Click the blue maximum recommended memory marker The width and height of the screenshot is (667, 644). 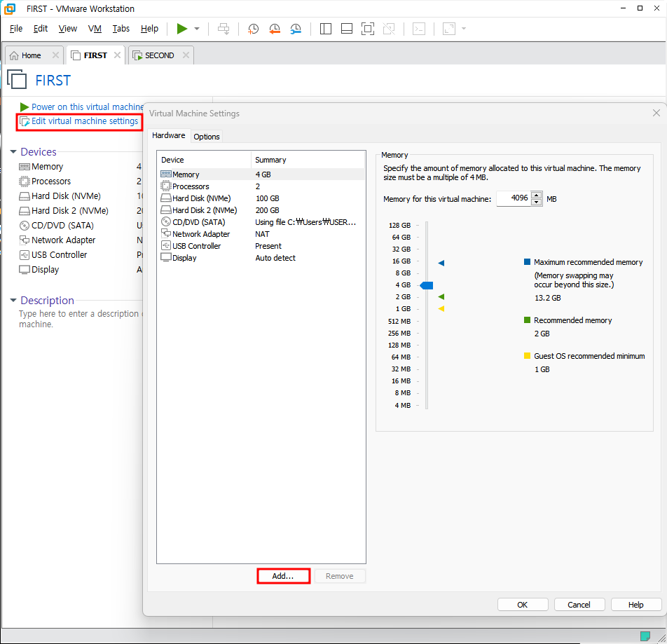(x=441, y=263)
